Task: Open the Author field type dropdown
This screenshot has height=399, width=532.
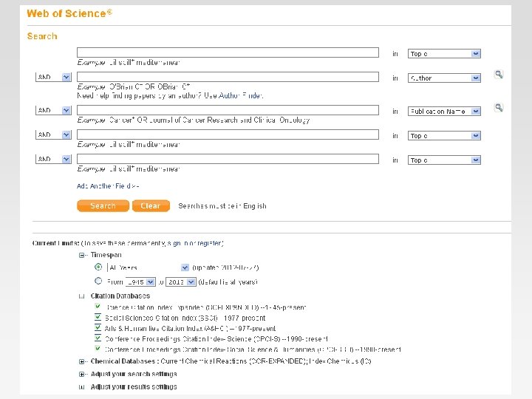Action: pyautogui.click(x=444, y=78)
